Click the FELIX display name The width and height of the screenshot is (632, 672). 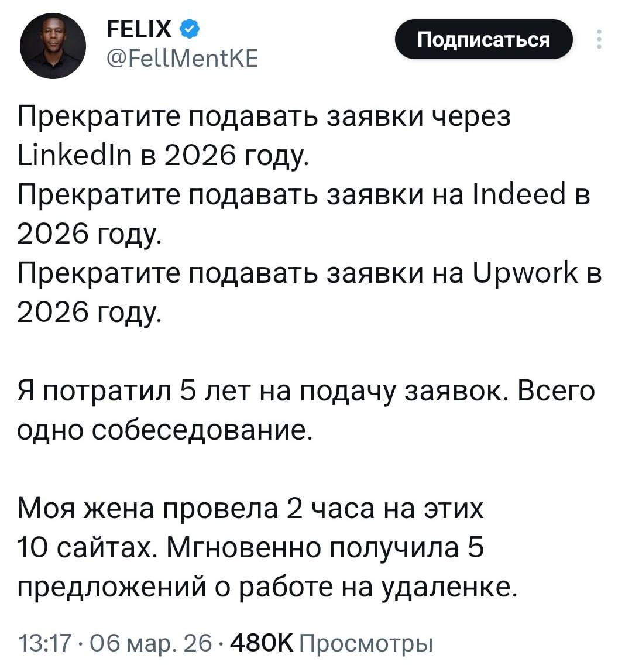tap(140, 28)
